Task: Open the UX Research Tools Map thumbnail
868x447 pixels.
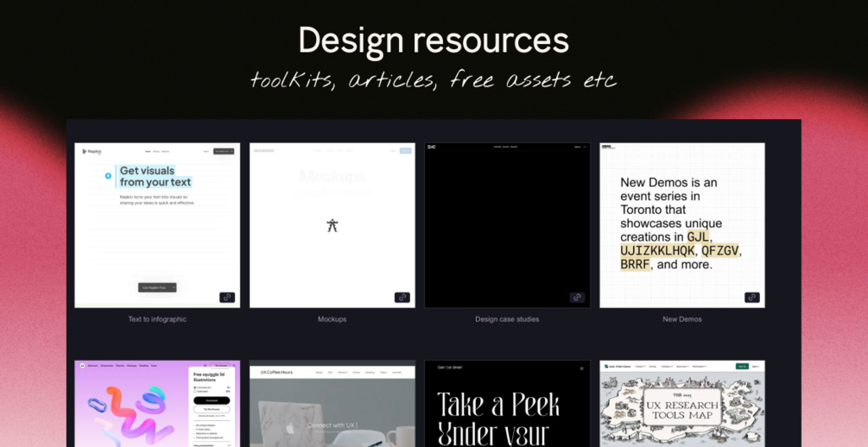Action: coord(682,404)
